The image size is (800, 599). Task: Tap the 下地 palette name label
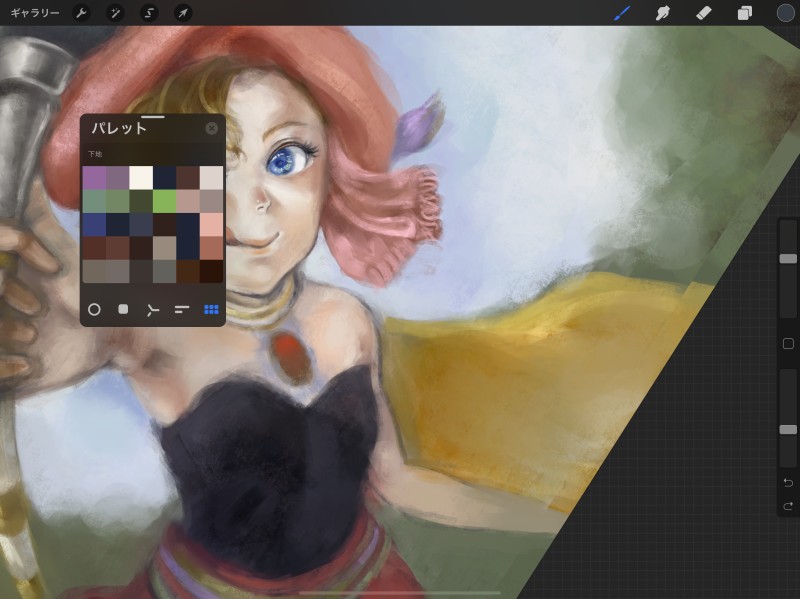95,154
